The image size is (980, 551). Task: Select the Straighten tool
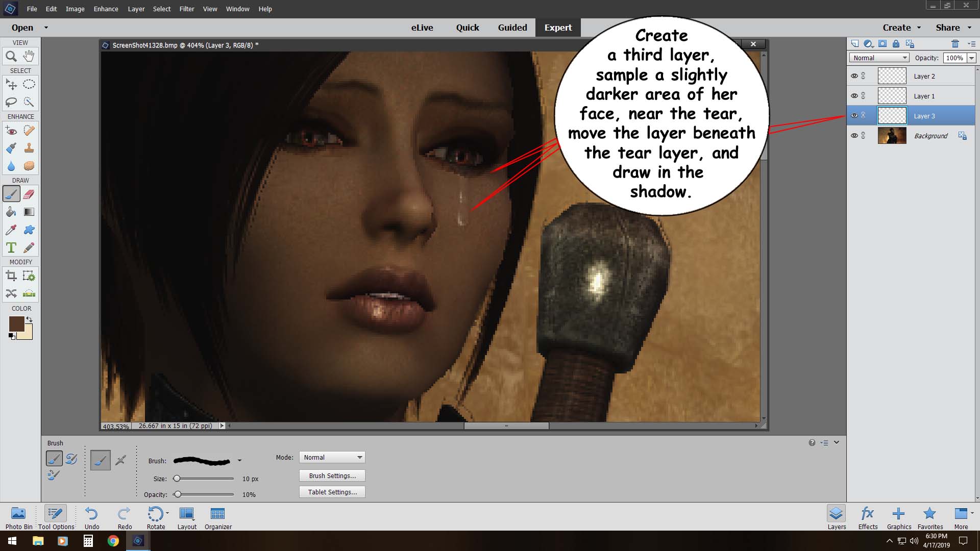point(29,293)
